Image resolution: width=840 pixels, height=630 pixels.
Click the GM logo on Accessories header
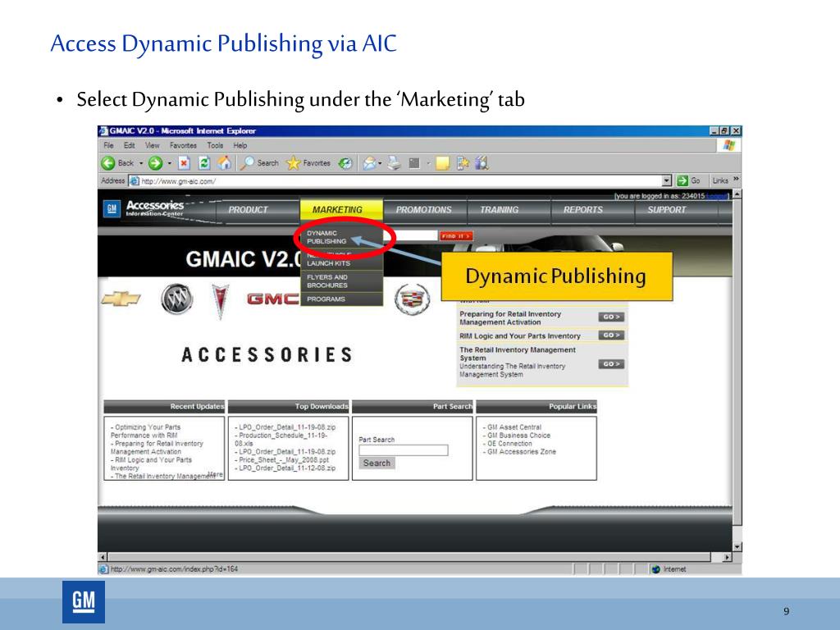(x=112, y=209)
